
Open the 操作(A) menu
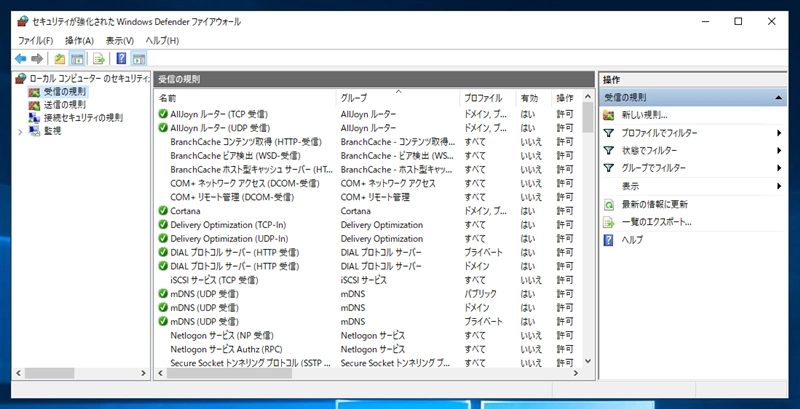(x=79, y=40)
